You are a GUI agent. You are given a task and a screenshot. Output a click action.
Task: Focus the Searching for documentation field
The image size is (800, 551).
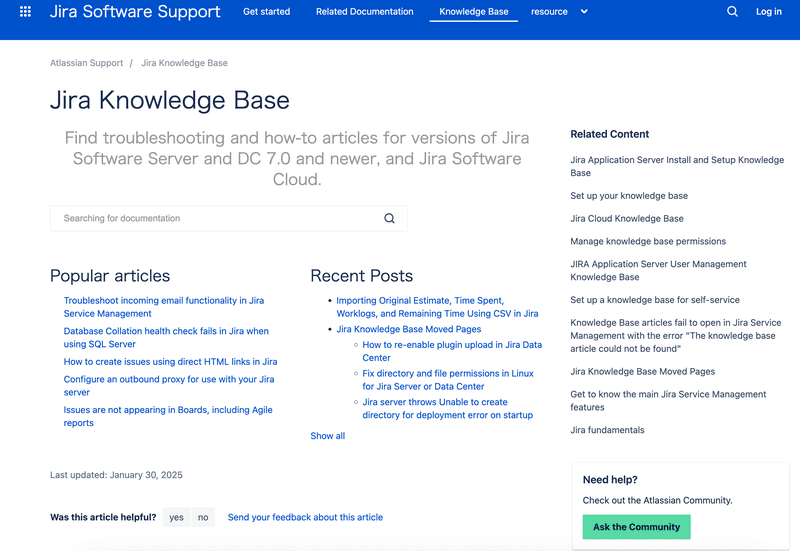click(x=229, y=218)
